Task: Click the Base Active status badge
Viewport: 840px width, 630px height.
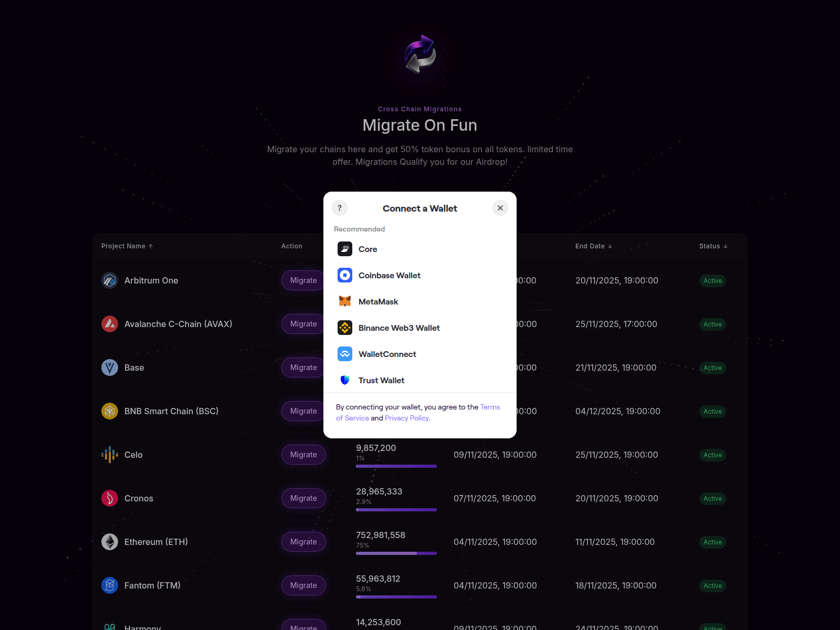Action: pos(712,367)
